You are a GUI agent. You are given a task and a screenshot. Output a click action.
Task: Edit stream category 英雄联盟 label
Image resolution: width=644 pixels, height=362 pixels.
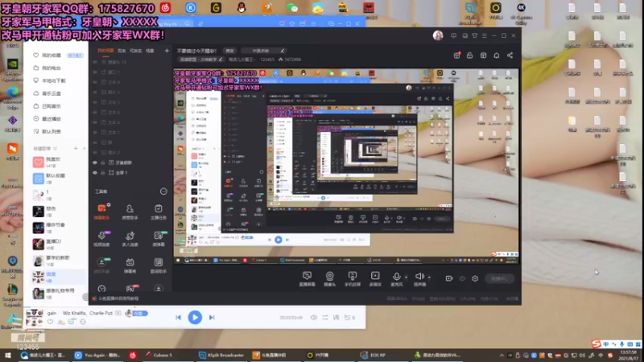pyautogui.click(x=201, y=60)
